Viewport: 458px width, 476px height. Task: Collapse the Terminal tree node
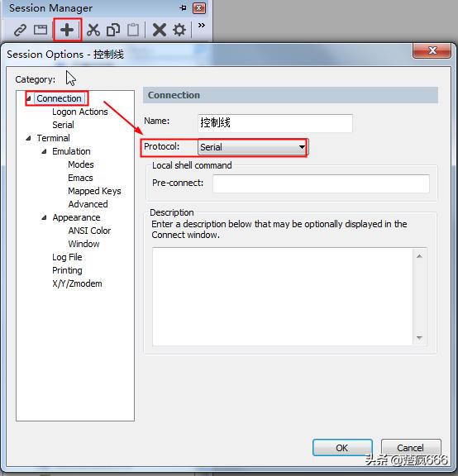[x=29, y=138]
